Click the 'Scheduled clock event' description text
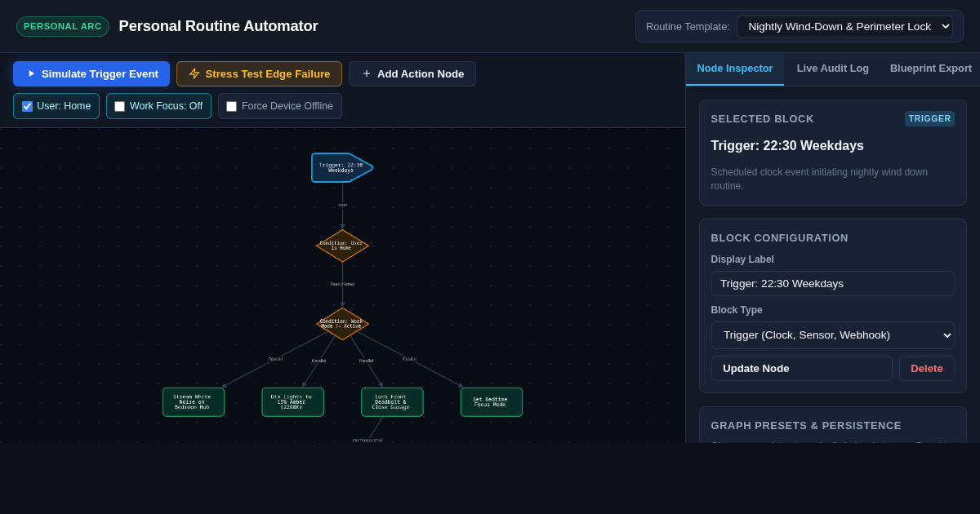The image size is (980, 514). (x=819, y=179)
